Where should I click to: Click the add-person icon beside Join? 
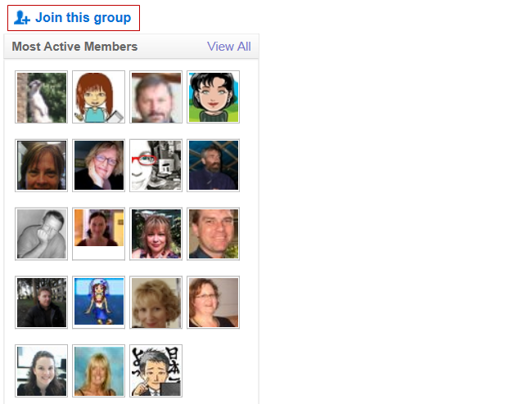pyautogui.click(x=22, y=18)
